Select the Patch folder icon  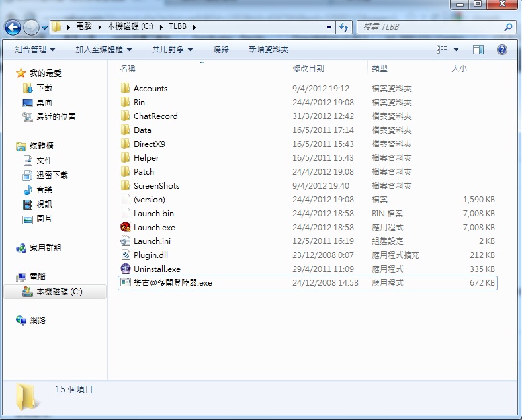pyautogui.click(x=125, y=172)
